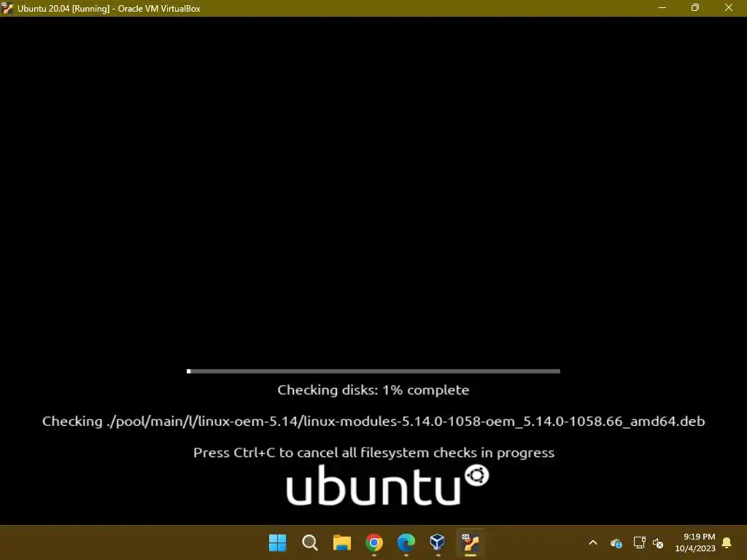This screenshot has width=747, height=560.
Task: Open Google Chrome from the taskbar
Action: tap(374, 542)
